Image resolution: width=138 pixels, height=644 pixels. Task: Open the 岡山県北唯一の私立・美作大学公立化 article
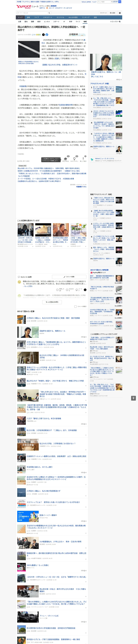pos(63,590)
